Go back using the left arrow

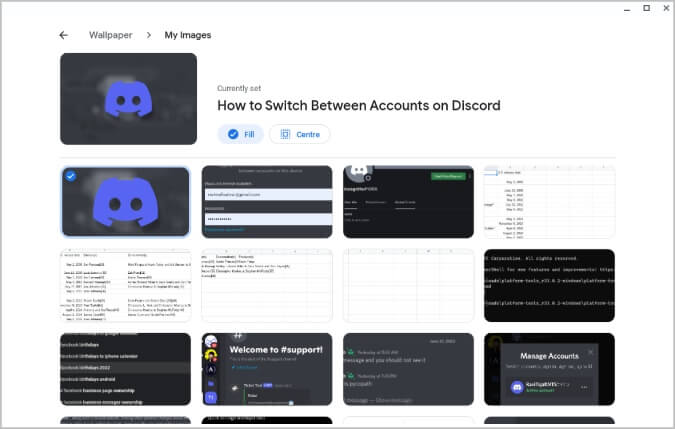click(x=64, y=35)
